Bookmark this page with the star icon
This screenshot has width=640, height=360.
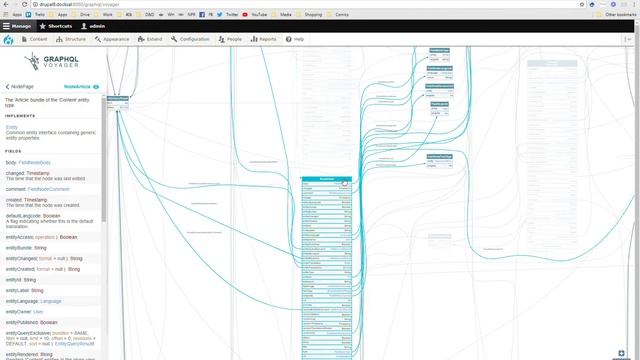pos(582,4)
